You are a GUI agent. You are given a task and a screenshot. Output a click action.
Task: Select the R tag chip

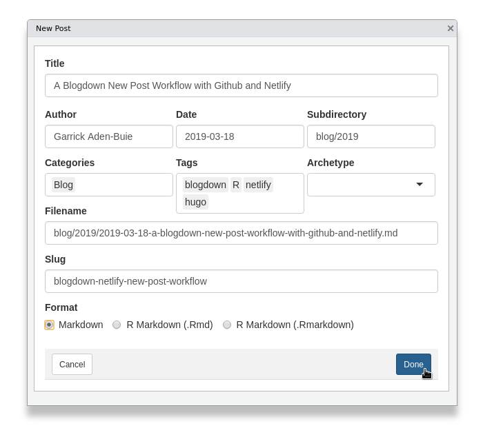pyautogui.click(x=236, y=185)
